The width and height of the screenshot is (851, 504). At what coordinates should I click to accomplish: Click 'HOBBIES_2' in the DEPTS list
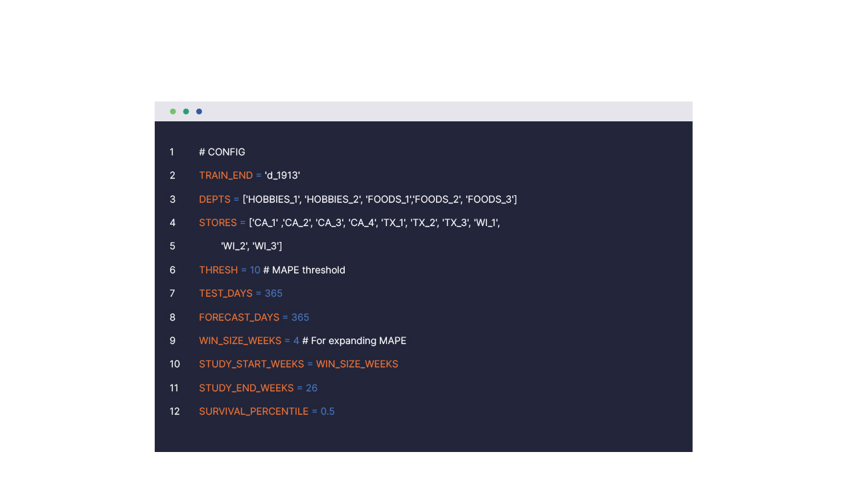(332, 199)
